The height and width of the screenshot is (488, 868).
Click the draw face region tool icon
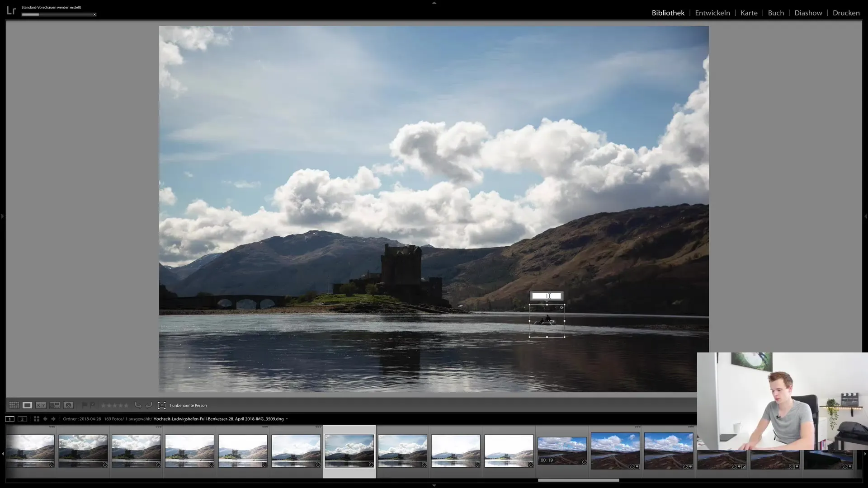[x=162, y=405]
